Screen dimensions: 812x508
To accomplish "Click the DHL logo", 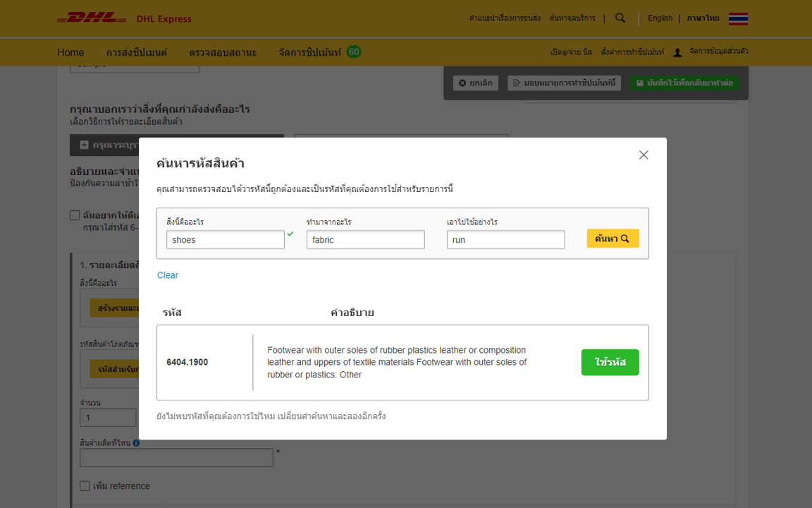I will (x=92, y=18).
